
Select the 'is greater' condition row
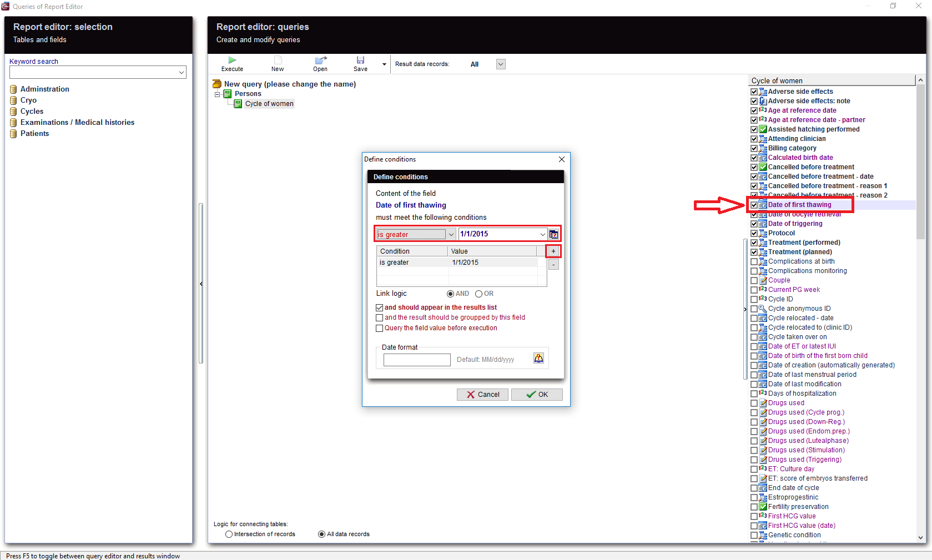click(457, 263)
